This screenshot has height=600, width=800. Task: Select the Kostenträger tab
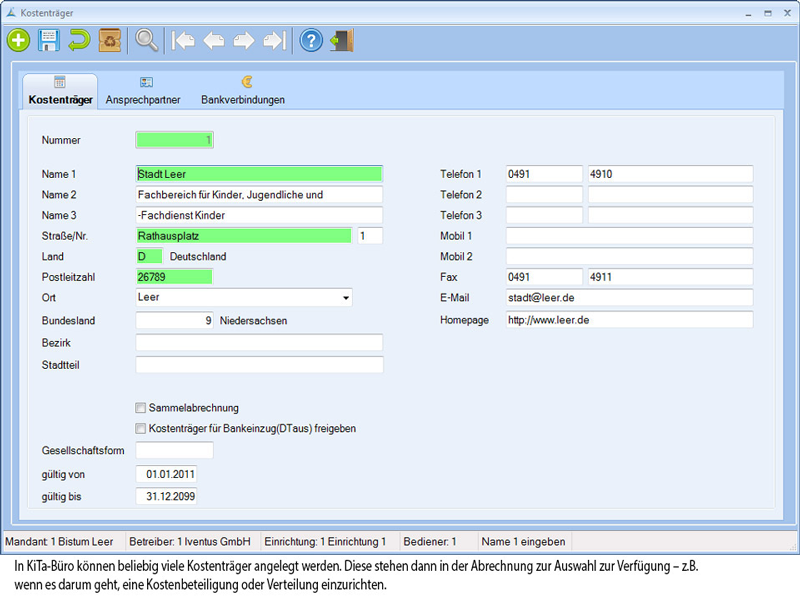pyautogui.click(x=60, y=92)
